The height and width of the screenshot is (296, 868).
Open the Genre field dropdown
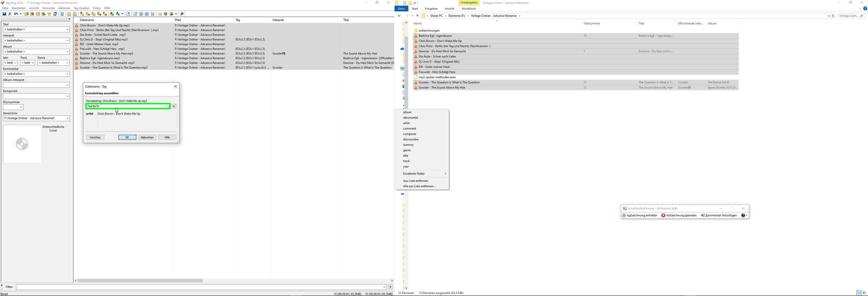tap(67, 63)
